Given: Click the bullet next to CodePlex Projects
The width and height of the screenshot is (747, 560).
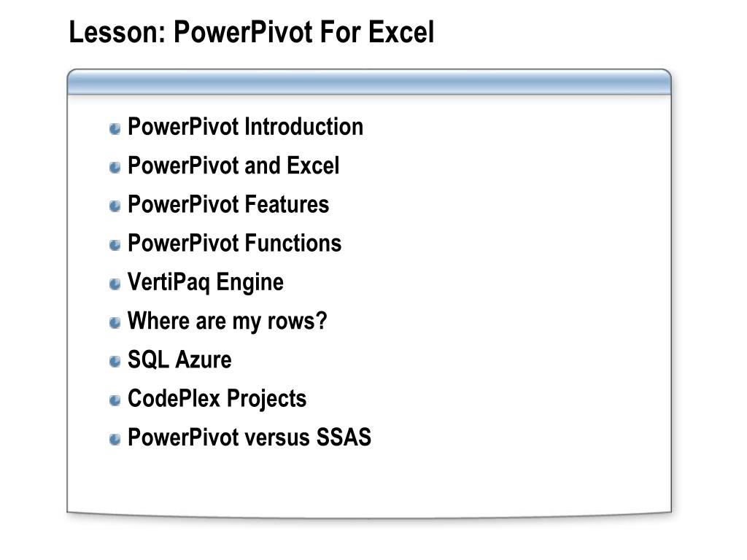Looking at the screenshot, I should [115, 400].
